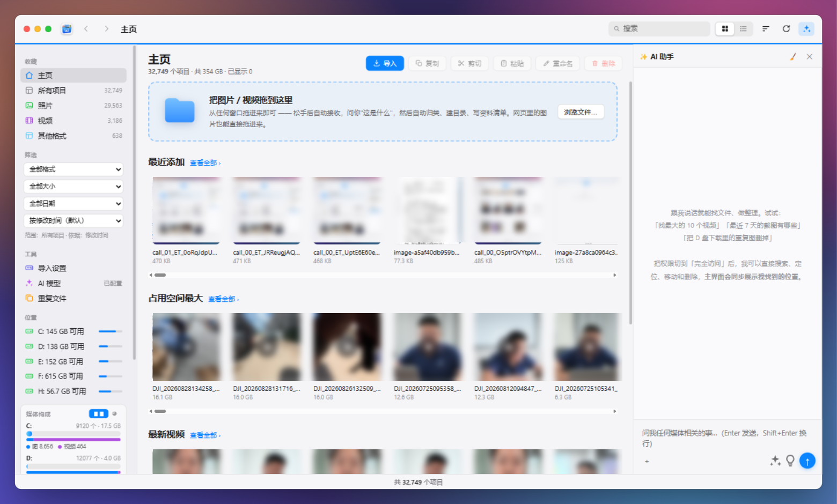Click the 删除 button
Viewport: 837px width, 504px height.
(x=604, y=63)
